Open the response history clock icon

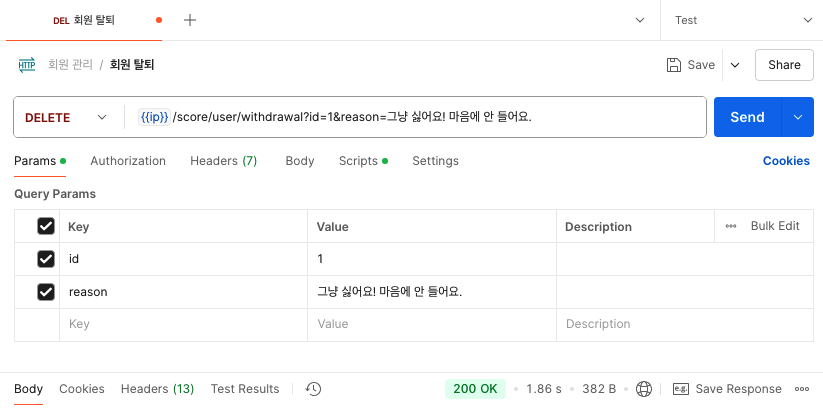313,389
